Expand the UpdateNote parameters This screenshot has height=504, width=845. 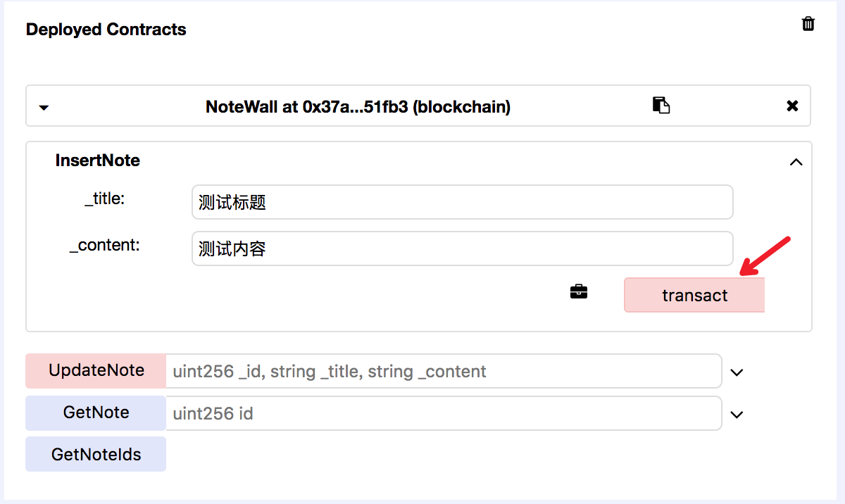point(737,372)
